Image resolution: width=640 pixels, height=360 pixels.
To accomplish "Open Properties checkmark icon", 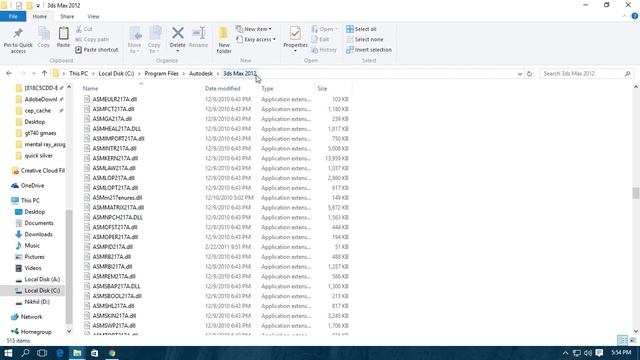I will click(x=295, y=33).
